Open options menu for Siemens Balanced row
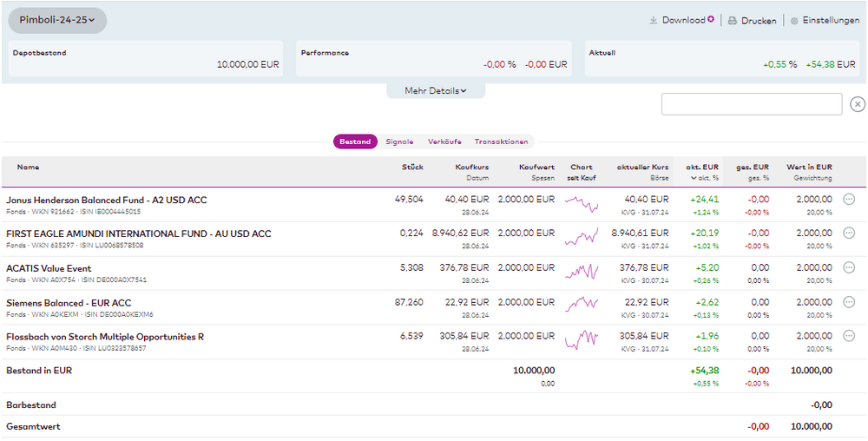868x441 pixels. coord(849,302)
